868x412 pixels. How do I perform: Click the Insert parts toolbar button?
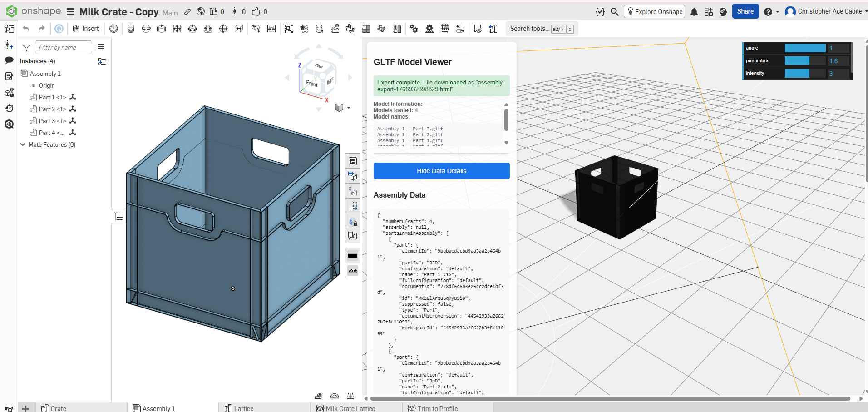click(x=86, y=29)
